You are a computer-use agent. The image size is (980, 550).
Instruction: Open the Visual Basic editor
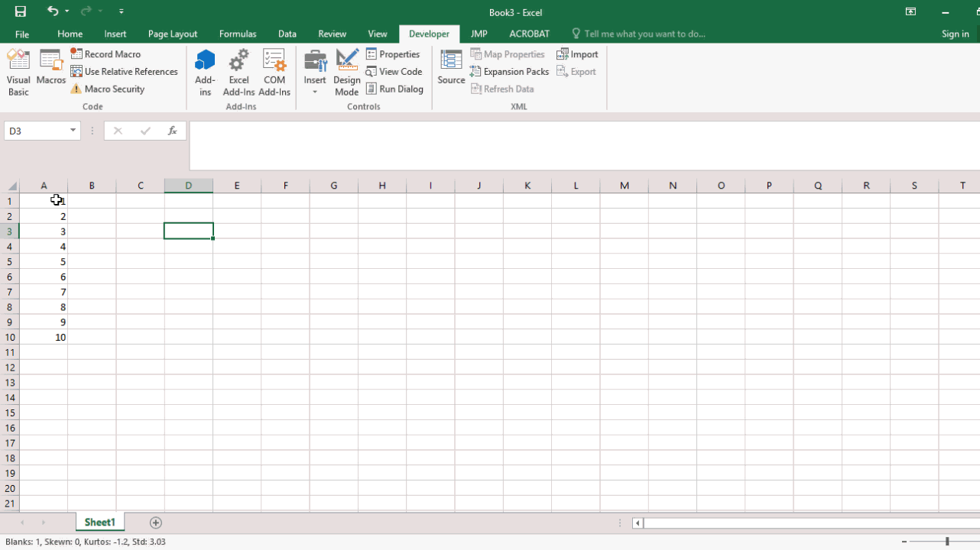click(18, 71)
